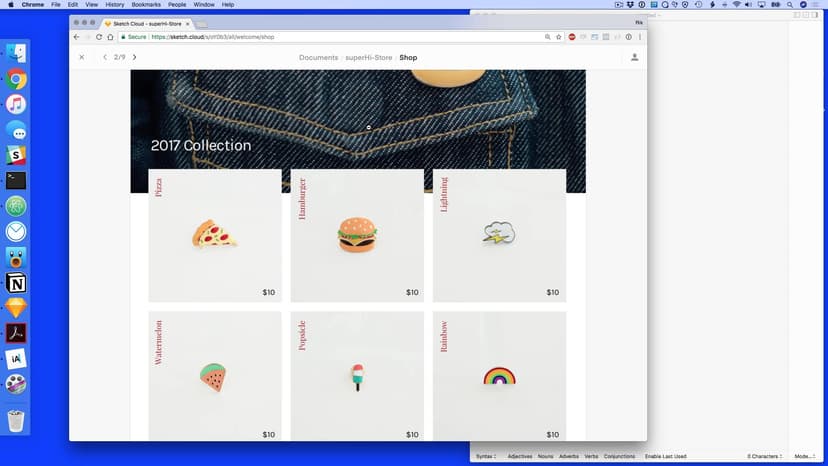Open the Sketch app from the dock

pos(16,308)
